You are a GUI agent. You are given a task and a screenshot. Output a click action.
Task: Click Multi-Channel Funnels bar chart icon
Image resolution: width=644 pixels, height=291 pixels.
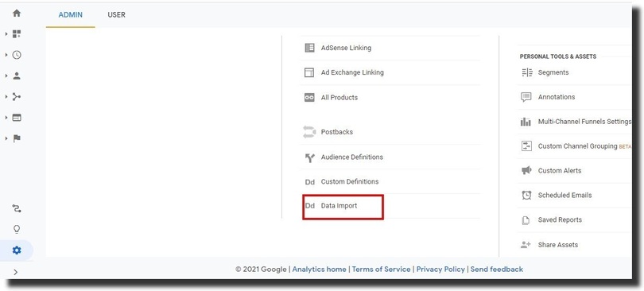(526, 122)
